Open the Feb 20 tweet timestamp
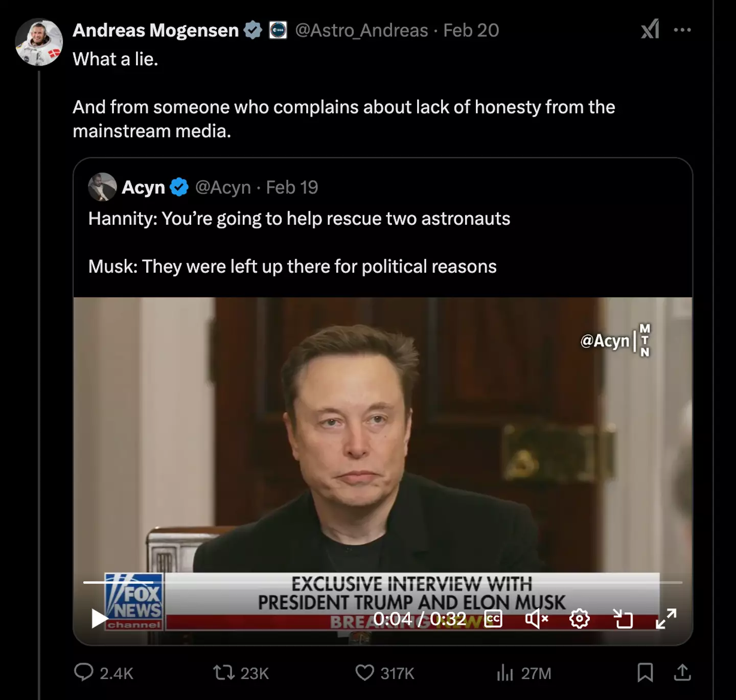The image size is (736, 700). click(471, 30)
